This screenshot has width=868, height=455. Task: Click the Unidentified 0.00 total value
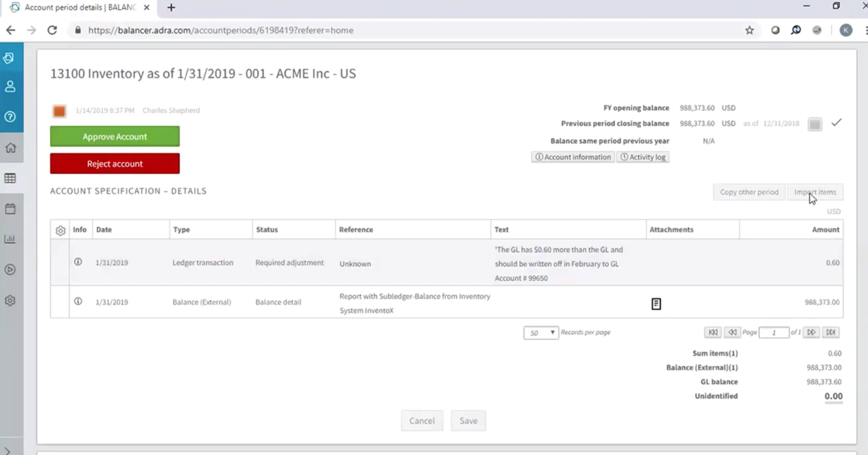[834, 396]
